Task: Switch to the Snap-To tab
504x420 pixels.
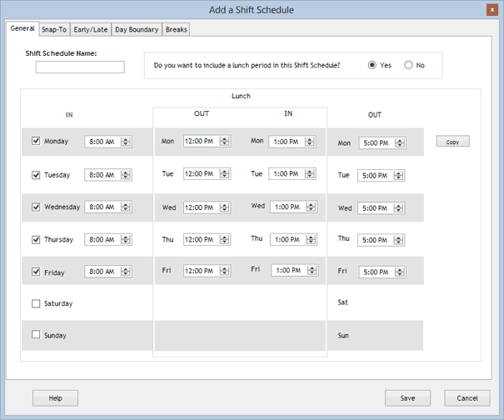Action: (x=54, y=30)
